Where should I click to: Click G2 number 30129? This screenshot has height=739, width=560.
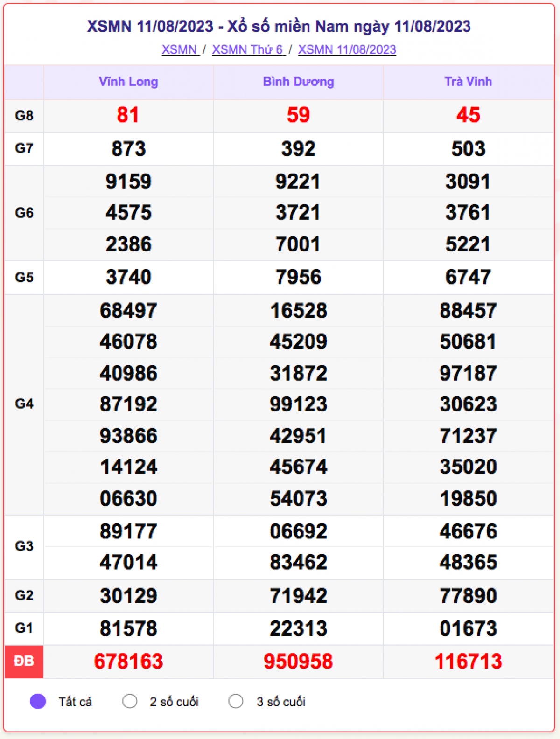pos(128,596)
